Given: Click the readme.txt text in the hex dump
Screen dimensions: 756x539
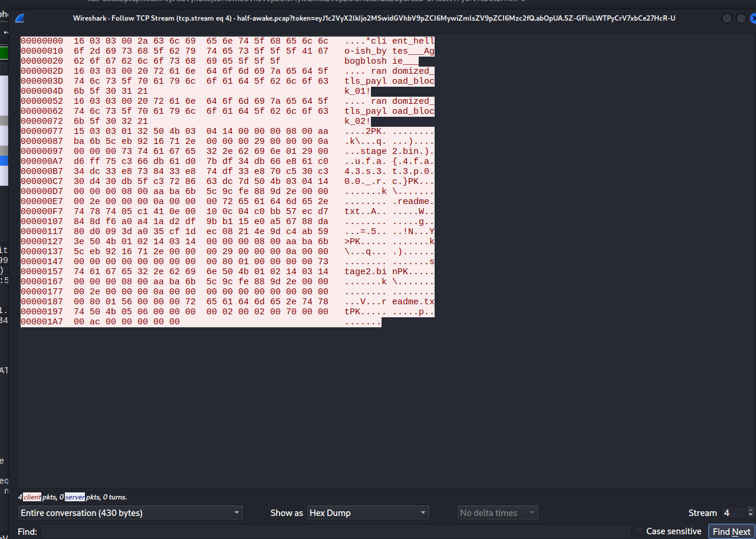Looking at the screenshot, I should pyautogui.click(x=413, y=301).
